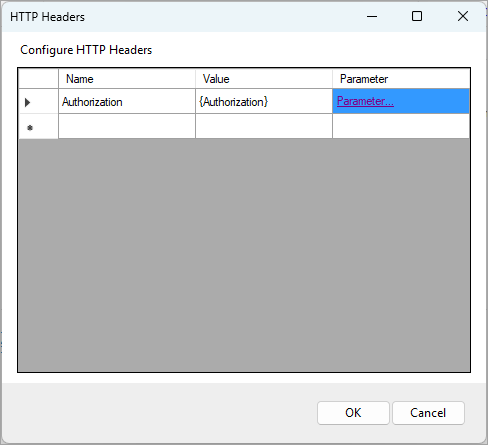Sort by the Value column header
488x445 pixels.
tap(264, 79)
